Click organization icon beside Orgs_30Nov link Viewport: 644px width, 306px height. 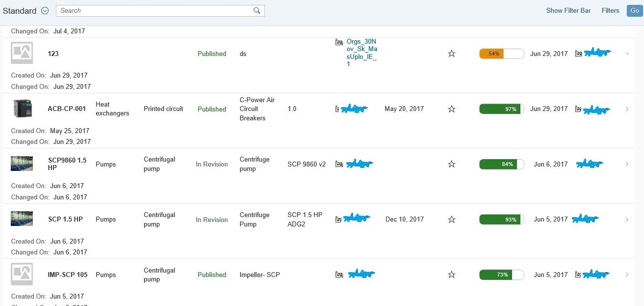[x=339, y=42]
